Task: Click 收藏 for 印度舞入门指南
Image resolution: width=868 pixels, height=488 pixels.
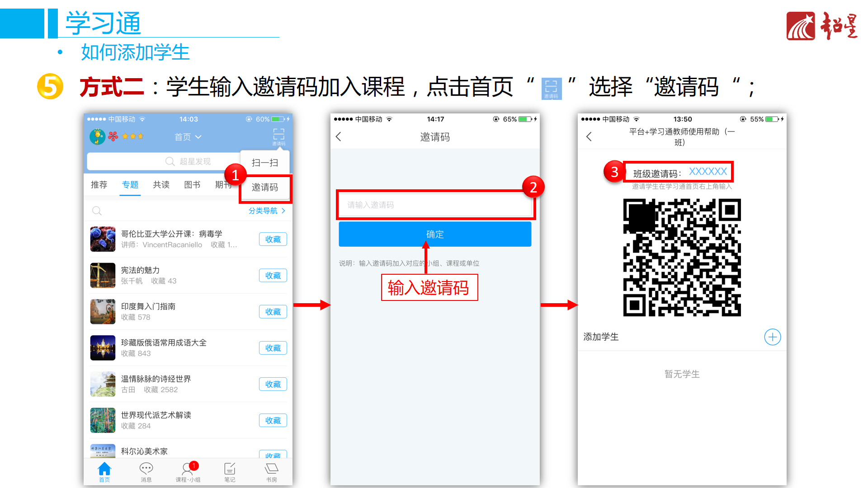Action: click(273, 312)
